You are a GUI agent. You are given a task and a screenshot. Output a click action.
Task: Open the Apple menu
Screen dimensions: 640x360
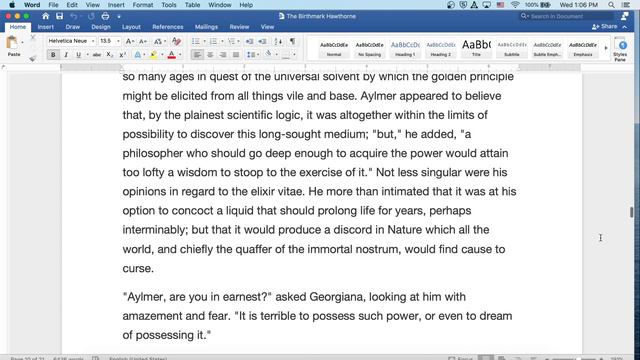[12, 5]
